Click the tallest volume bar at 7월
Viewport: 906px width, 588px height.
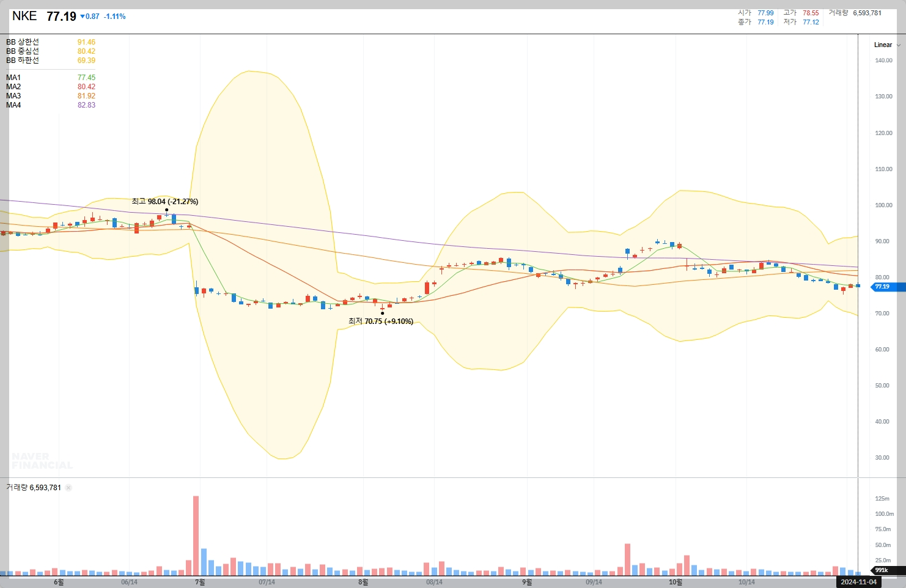pyautogui.click(x=196, y=535)
